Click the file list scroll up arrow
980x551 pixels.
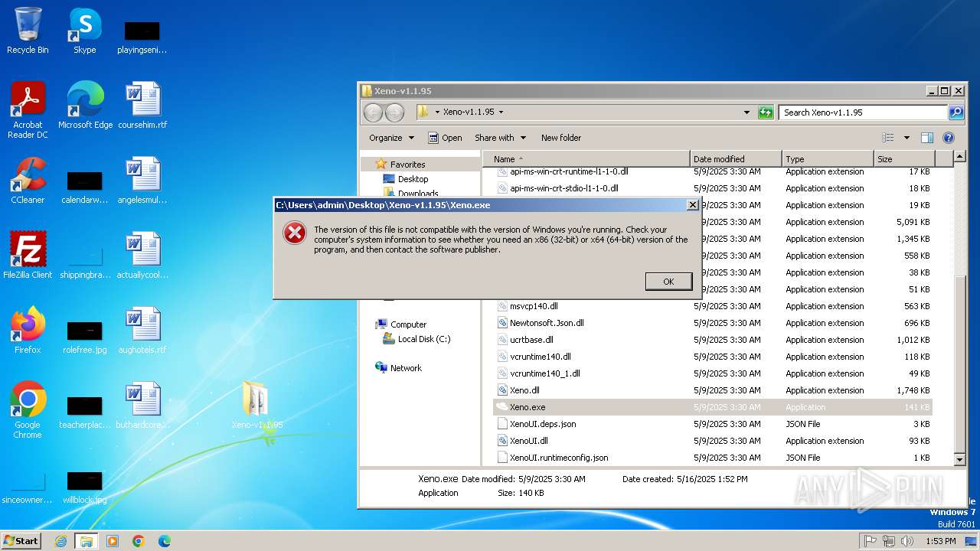point(960,158)
